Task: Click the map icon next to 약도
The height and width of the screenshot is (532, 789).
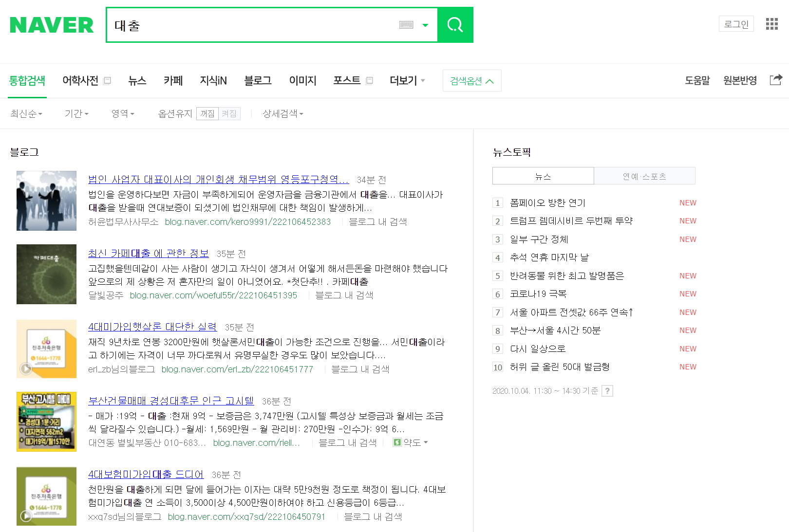Action: point(397,442)
